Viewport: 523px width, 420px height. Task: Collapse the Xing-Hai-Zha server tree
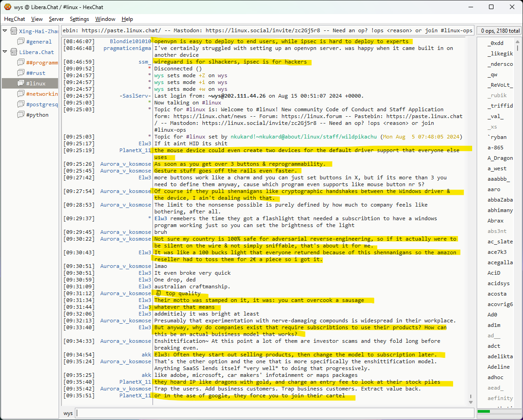pyautogui.click(x=5, y=31)
